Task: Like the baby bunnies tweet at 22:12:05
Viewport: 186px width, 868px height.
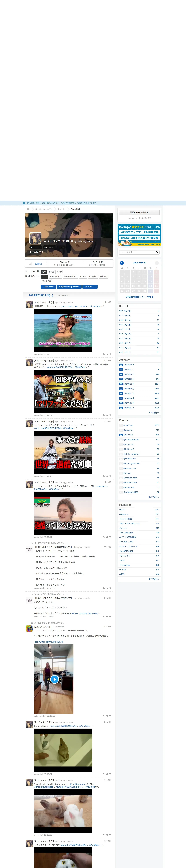Action: [x=110, y=835]
